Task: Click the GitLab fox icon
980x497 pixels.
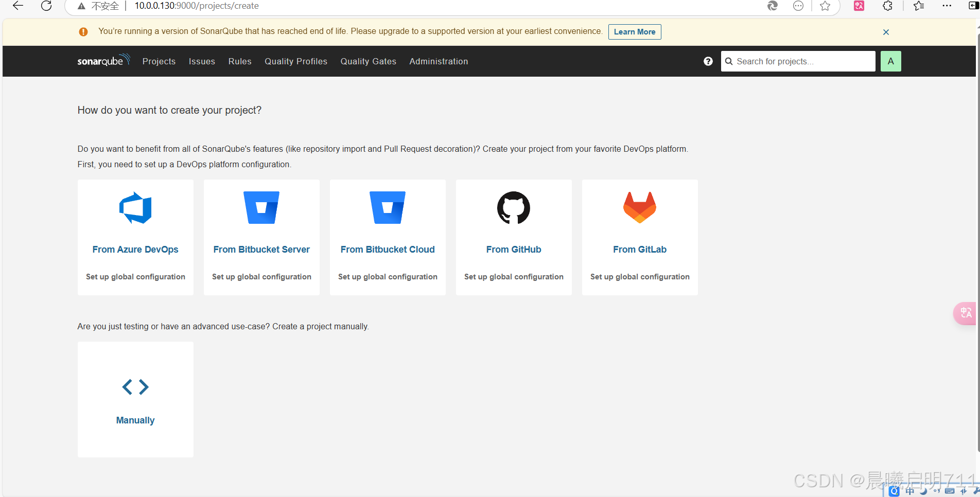Action: tap(640, 208)
